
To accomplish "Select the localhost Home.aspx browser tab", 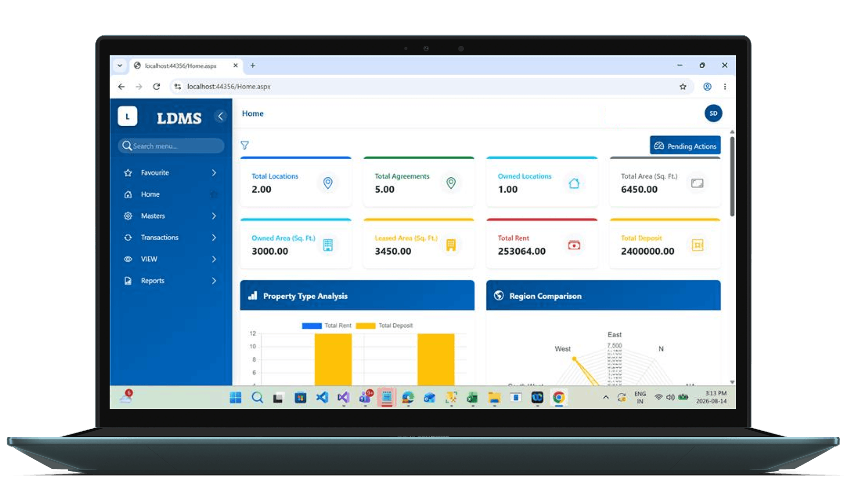I will [186, 66].
